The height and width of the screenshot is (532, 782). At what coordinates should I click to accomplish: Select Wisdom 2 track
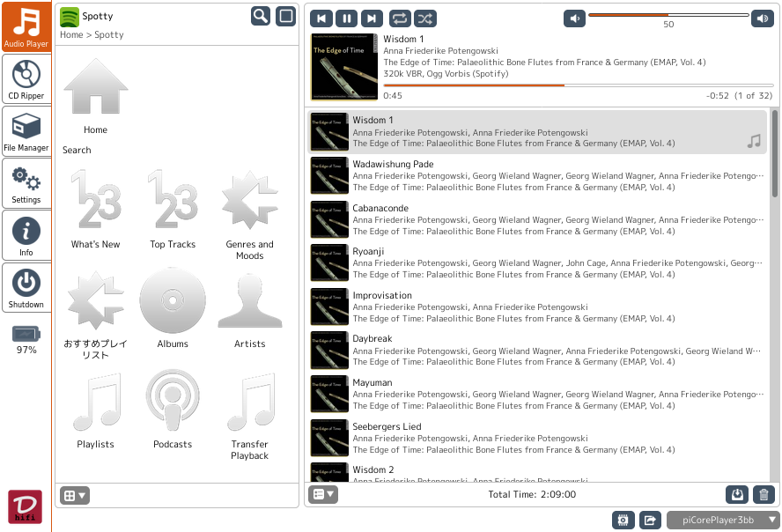[x=537, y=472]
